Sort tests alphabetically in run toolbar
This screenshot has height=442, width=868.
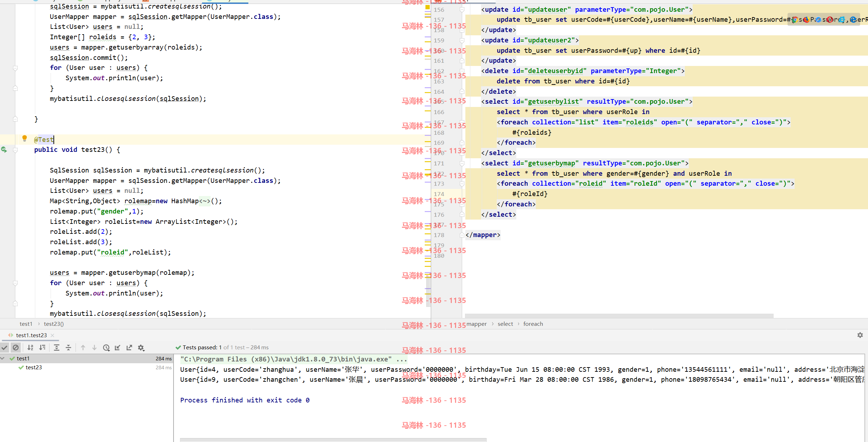[31, 348]
